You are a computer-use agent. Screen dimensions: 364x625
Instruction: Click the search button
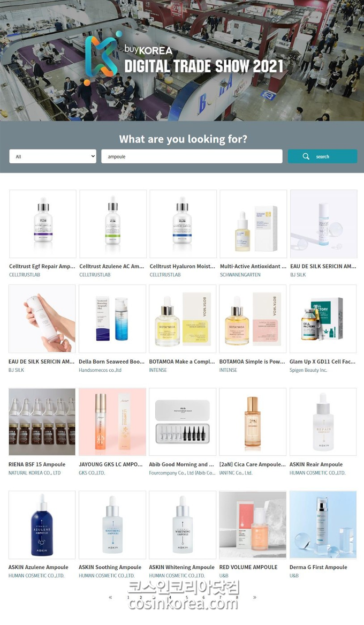coord(323,156)
